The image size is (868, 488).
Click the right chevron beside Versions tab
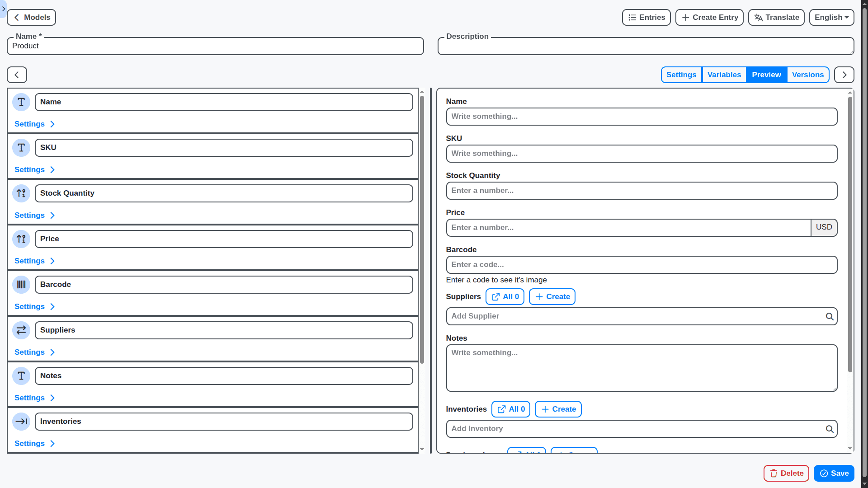(x=844, y=75)
